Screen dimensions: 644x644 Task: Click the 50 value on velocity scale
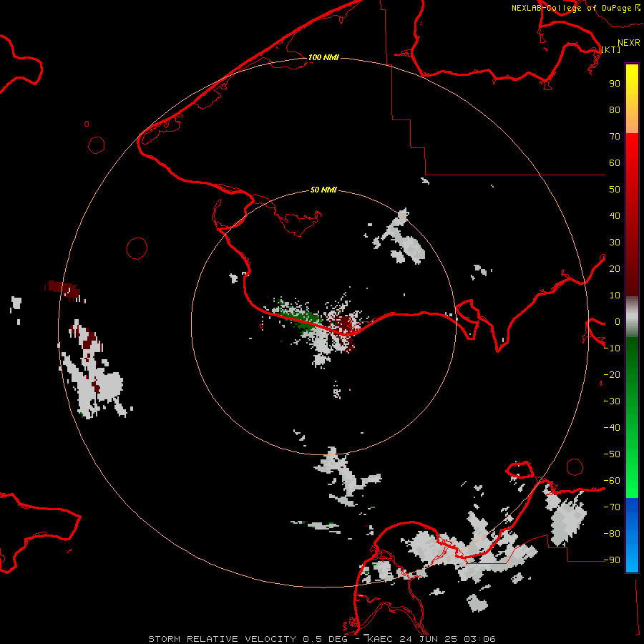(615, 190)
